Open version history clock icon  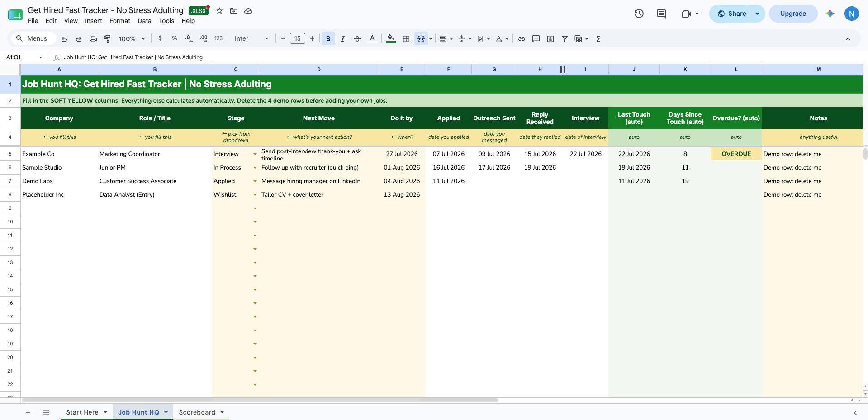click(639, 14)
